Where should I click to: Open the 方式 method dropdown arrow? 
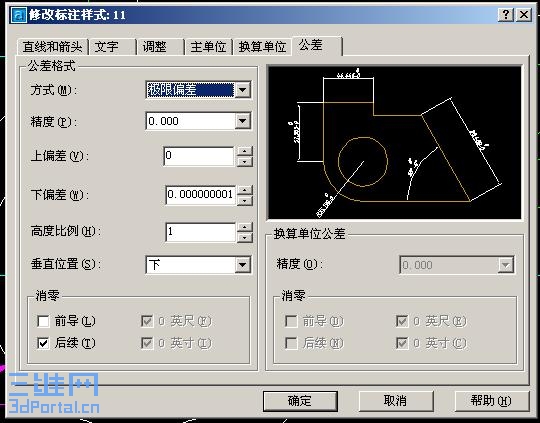243,90
